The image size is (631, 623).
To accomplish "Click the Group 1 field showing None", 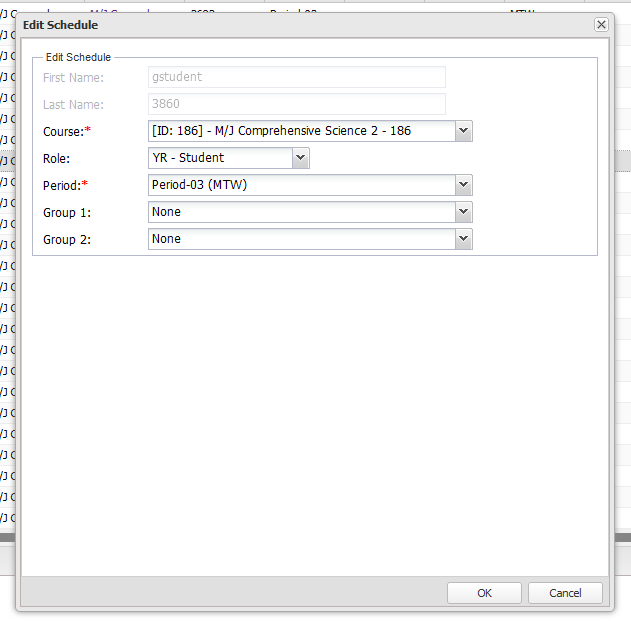I will pos(300,212).
